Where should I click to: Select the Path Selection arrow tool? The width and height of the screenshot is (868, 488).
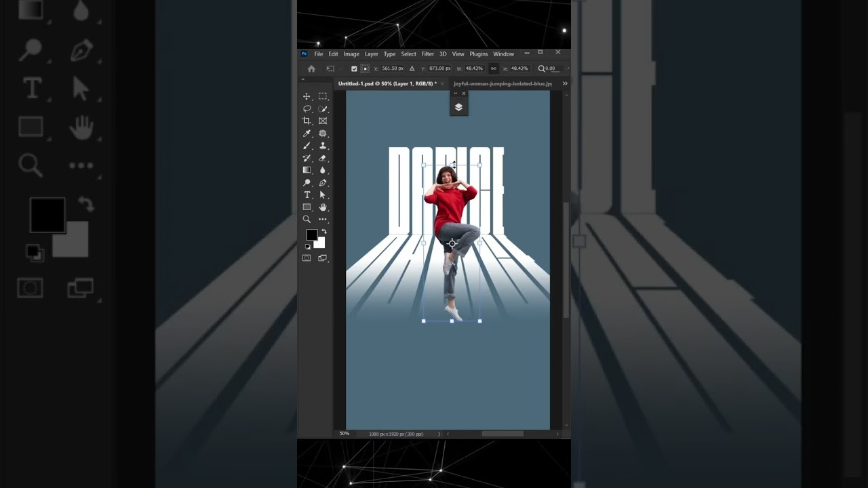323,195
